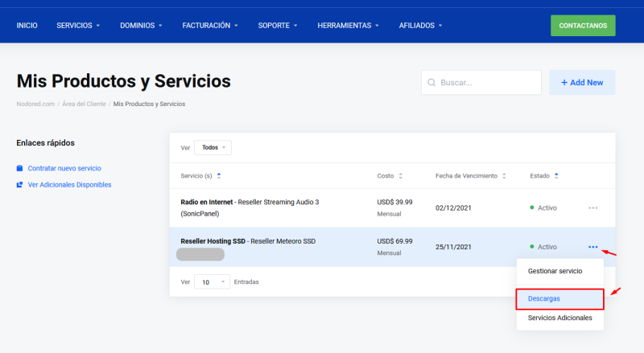
Task: Expand the Servicios navigation dropdown
Action: click(78, 26)
